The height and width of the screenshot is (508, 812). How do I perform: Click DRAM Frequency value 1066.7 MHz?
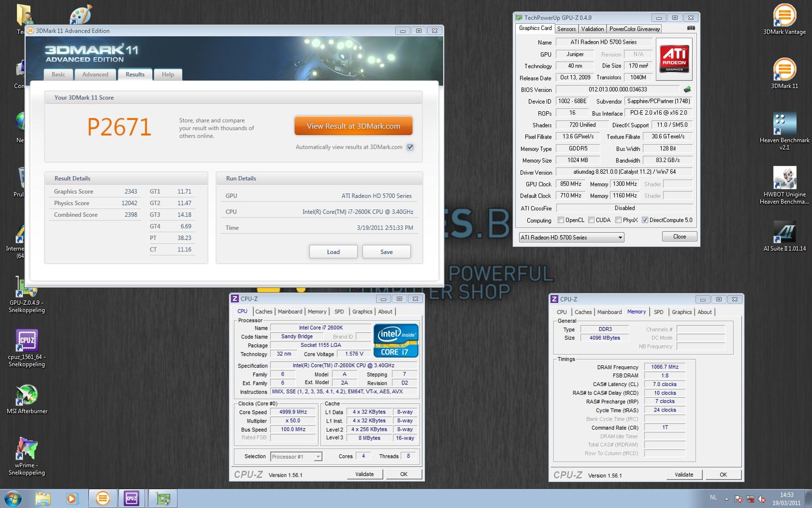665,367
